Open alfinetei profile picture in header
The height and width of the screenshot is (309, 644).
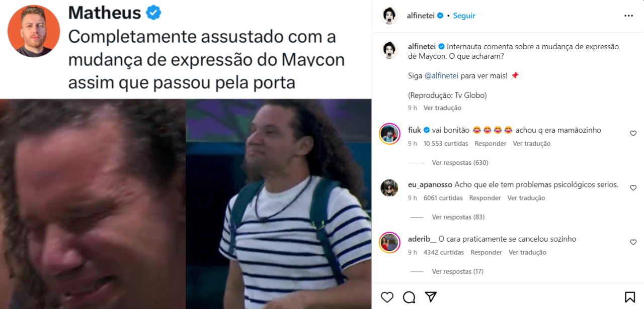pos(390,16)
